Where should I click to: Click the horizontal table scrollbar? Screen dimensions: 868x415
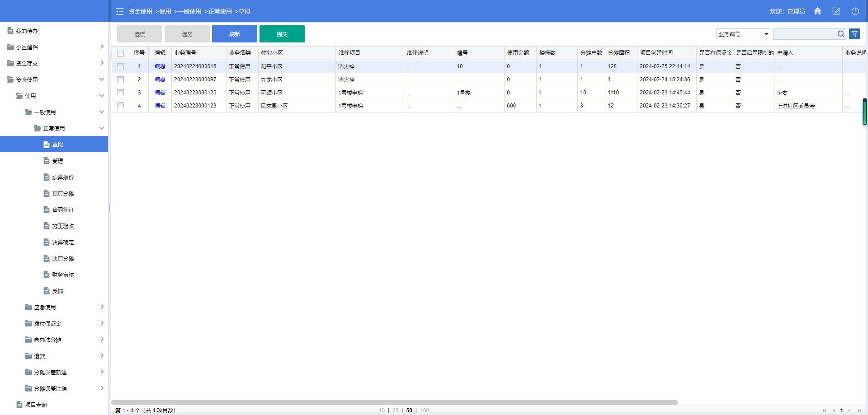tap(395, 402)
